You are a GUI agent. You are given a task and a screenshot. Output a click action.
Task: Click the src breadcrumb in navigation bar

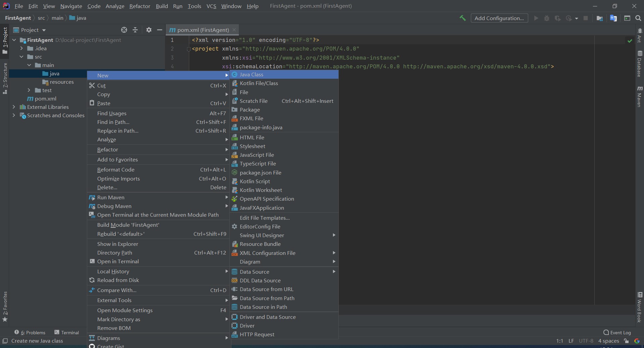tap(41, 18)
